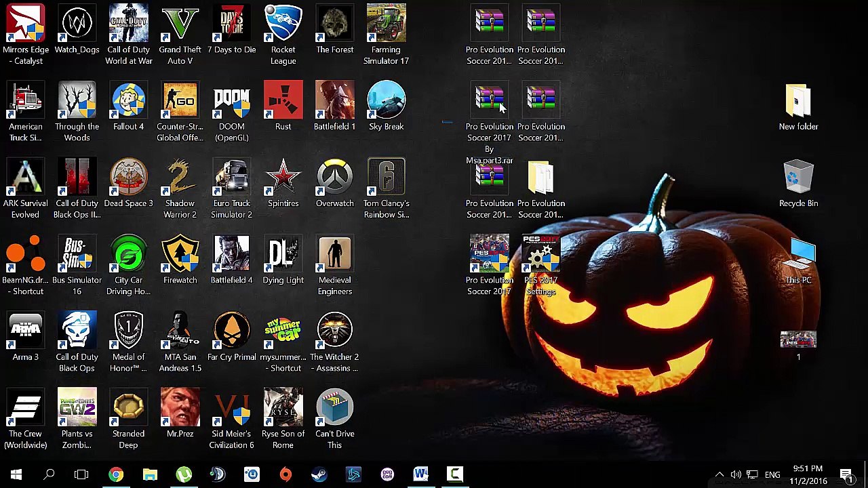Screen dimensions: 868x488
Task: Open Counter-Strike Global Offensive shortcut
Action: (x=180, y=102)
